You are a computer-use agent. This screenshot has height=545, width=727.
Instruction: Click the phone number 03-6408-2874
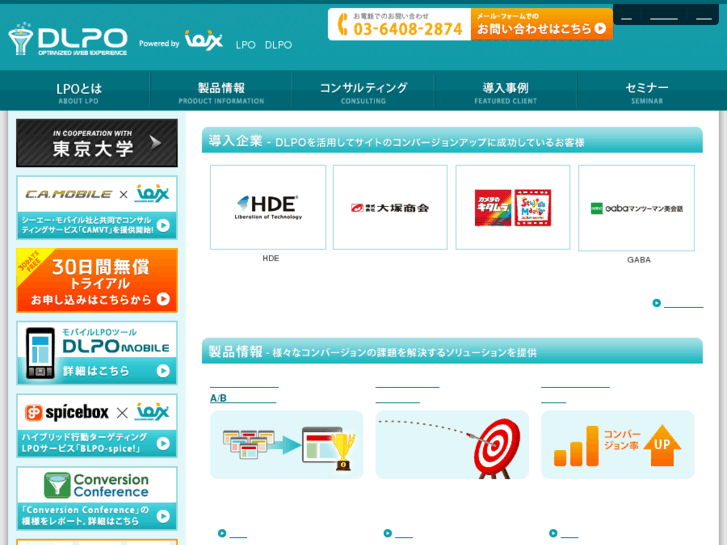408,29
